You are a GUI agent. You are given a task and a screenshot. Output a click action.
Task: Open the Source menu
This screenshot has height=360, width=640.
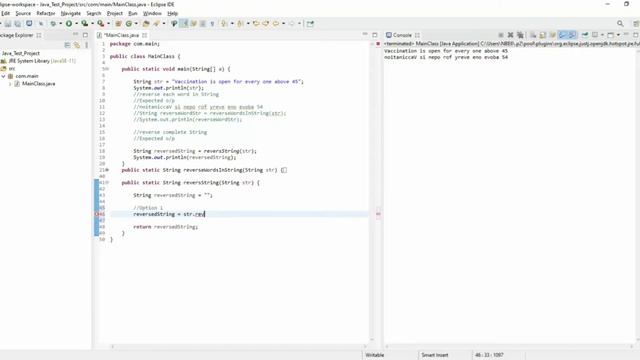pos(23,13)
